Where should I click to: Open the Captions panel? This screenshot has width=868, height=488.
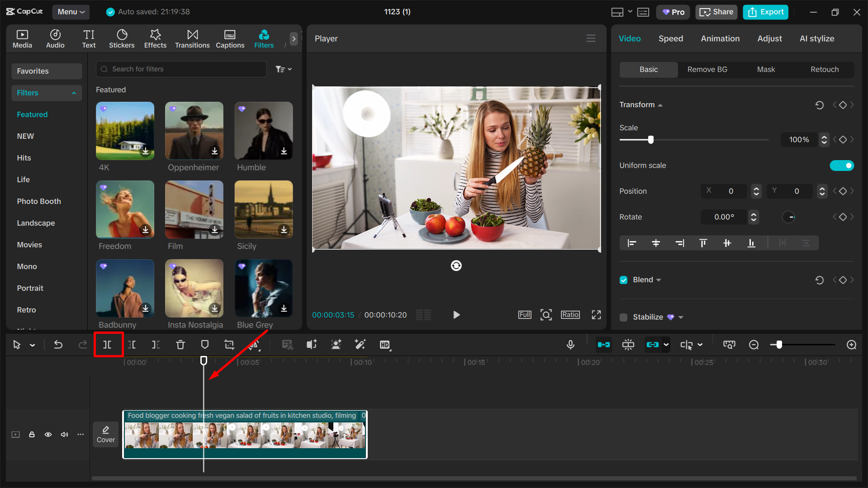(230, 38)
